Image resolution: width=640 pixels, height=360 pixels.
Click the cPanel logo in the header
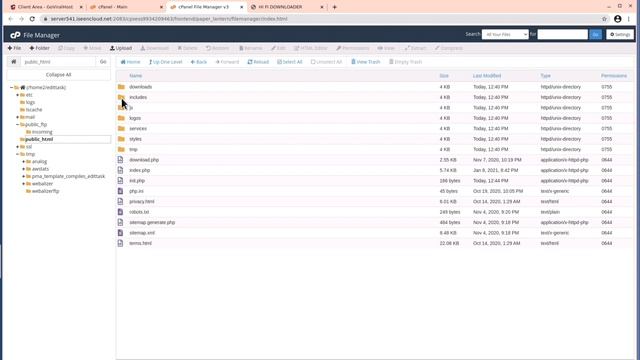[x=15, y=35]
